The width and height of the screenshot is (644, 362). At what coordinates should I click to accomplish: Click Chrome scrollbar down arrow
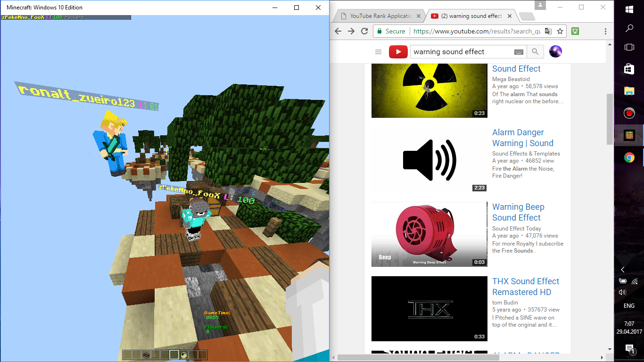(x=610, y=349)
